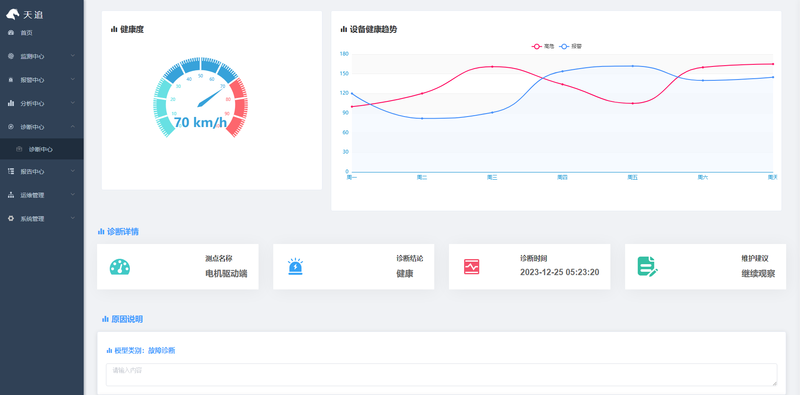Screen dimensions: 800x395
Task: Click the 请输入内容 text area
Action: point(441,375)
